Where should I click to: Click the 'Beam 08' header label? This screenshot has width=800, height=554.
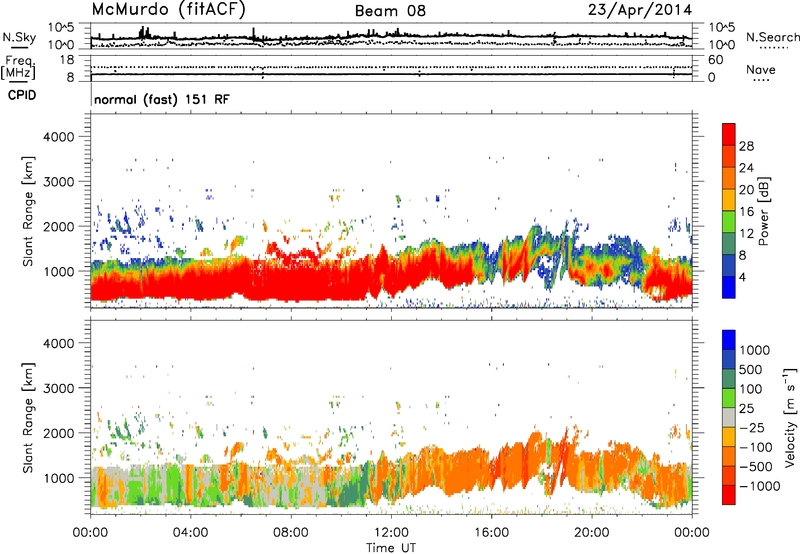tap(390, 11)
